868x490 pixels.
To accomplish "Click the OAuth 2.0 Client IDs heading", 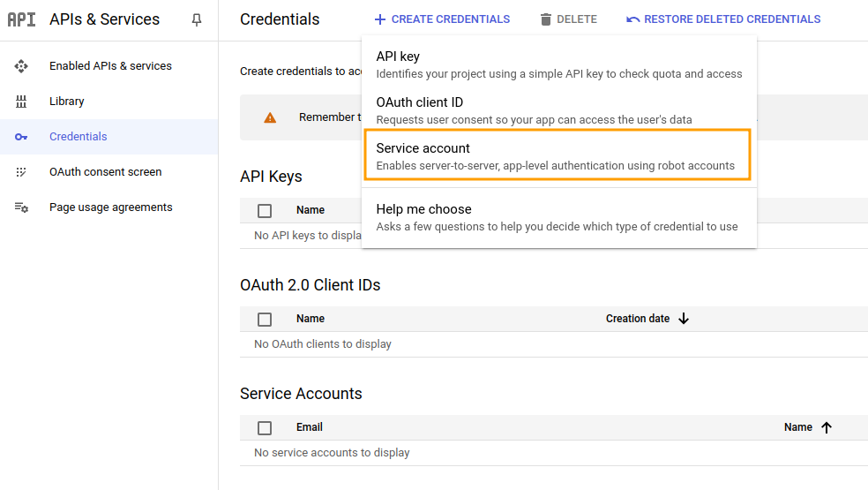I will 310,285.
